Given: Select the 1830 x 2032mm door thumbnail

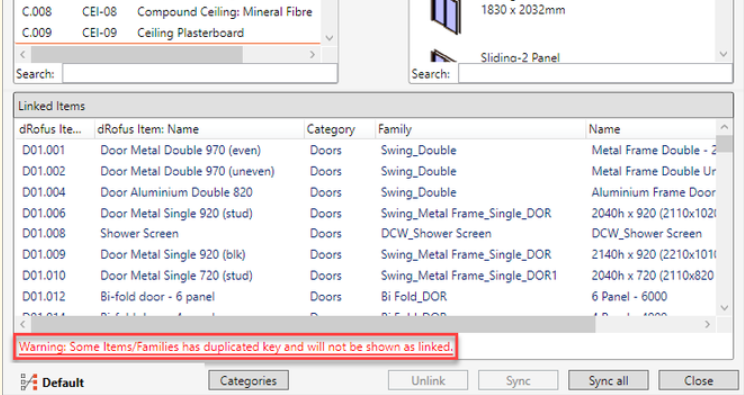Looking at the screenshot, I should pyautogui.click(x=446, y=17).
